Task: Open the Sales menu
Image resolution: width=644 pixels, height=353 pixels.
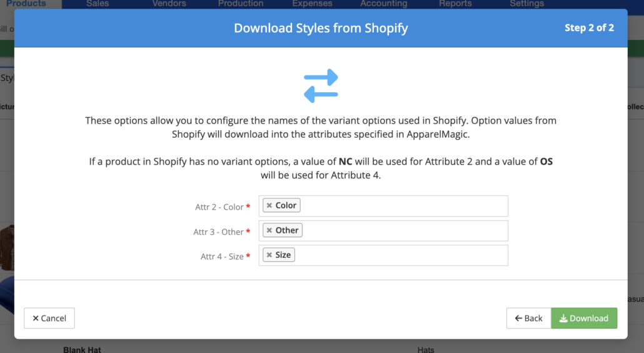Action: (98, 4)
